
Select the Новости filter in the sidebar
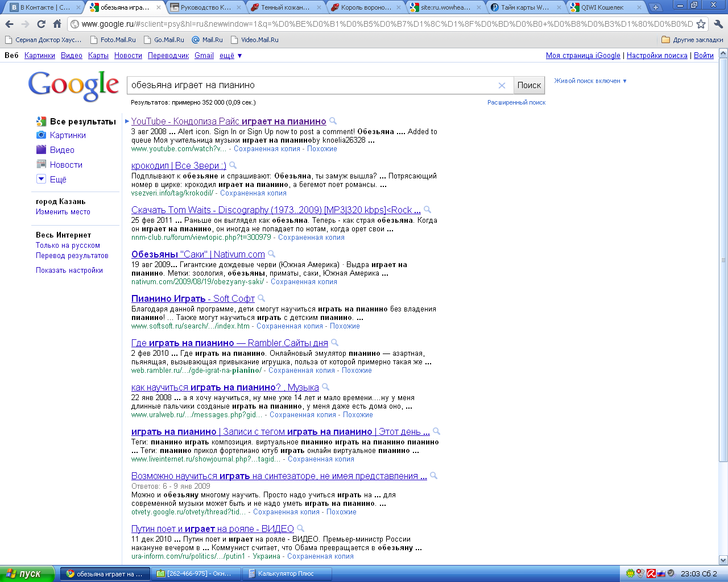pyautogui.click(x=66, y=165)
